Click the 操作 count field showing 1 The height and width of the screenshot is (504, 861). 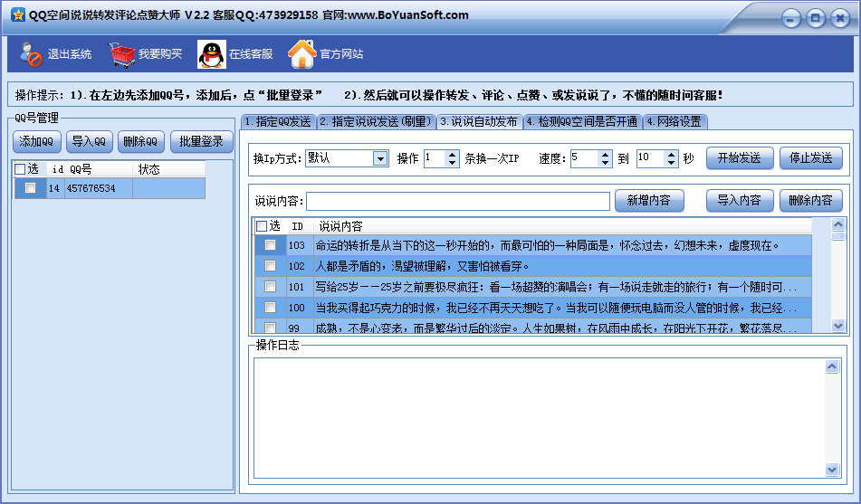click(435, 158)
